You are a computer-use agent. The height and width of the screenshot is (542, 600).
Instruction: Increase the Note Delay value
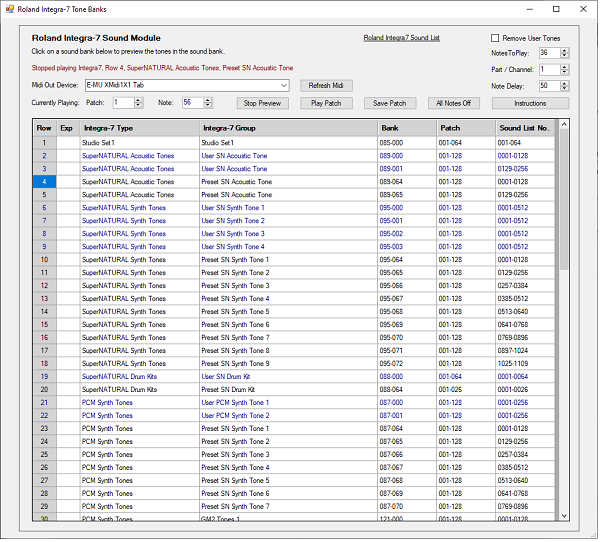[x=564, y=84]
